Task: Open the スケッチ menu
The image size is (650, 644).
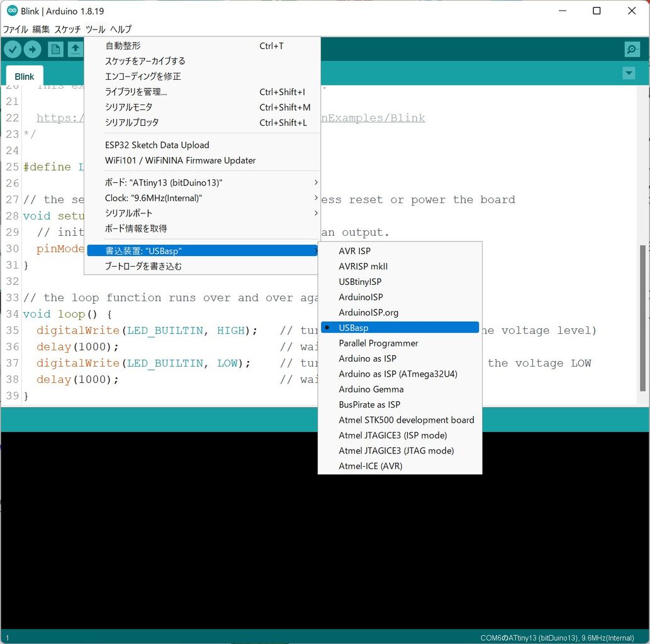Action: point(67,30)
